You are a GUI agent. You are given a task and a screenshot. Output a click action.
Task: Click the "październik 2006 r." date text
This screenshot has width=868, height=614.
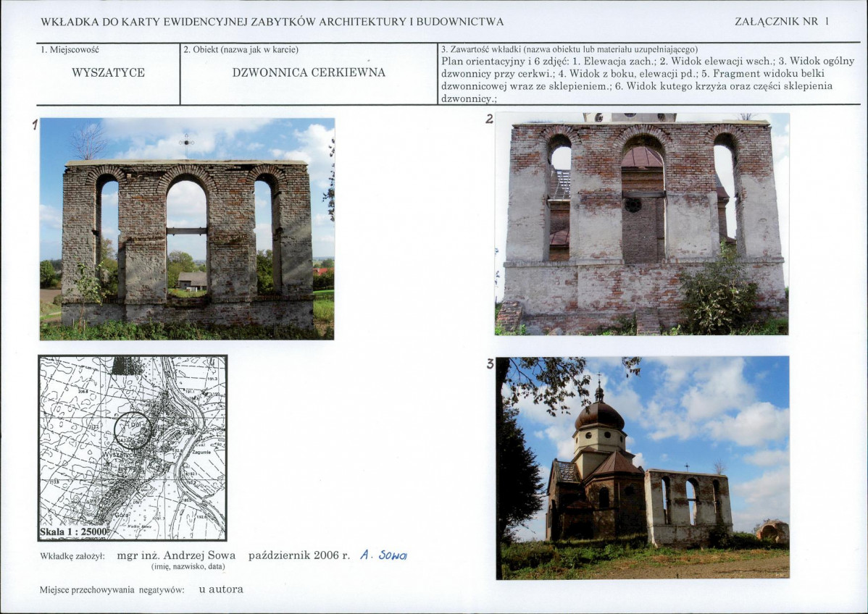(299, 556)
